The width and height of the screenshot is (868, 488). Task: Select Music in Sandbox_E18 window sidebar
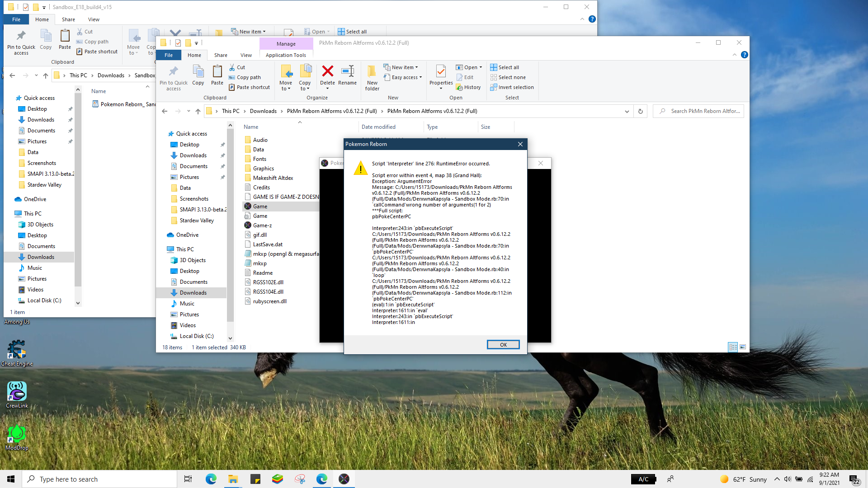(x=35, y=268)
